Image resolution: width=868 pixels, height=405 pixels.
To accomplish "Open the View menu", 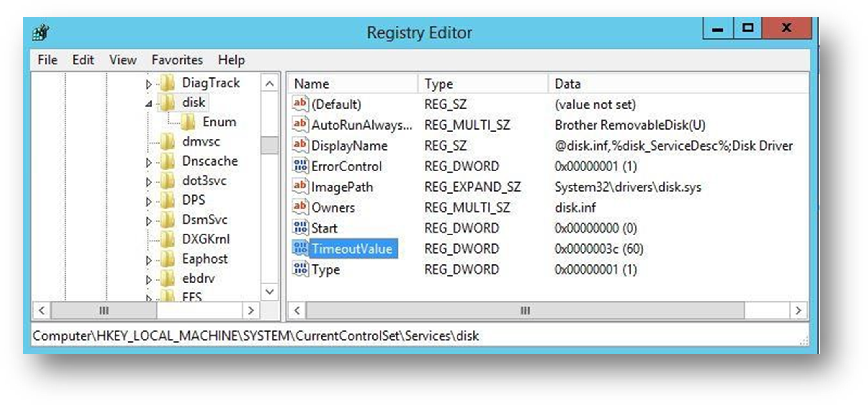I will point(123,60).
